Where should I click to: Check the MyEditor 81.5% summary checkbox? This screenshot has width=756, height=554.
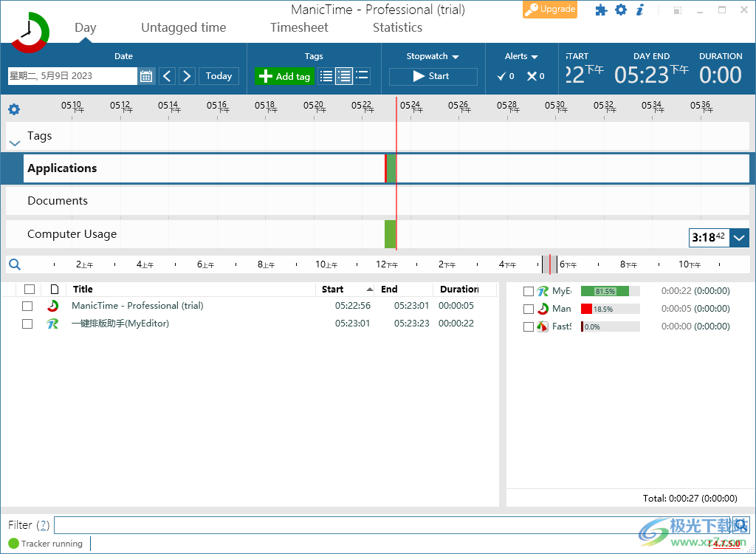click(x=529, y=292)
